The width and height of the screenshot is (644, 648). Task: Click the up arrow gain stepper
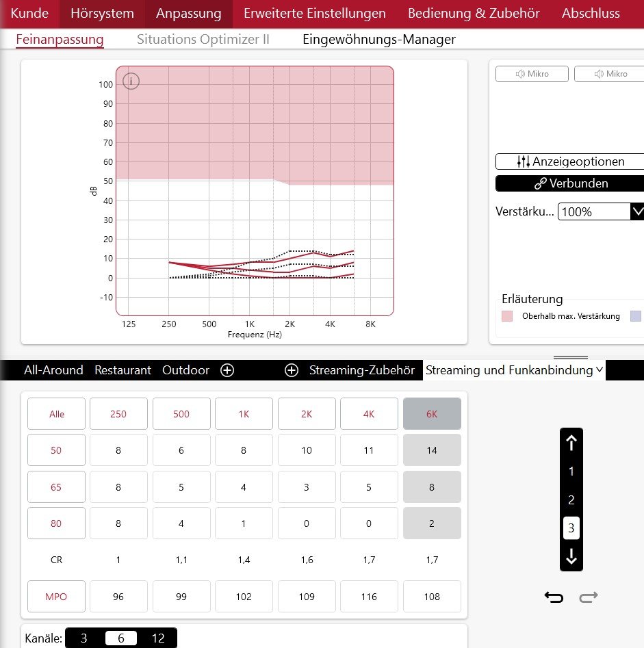click(x=571, y=443)
